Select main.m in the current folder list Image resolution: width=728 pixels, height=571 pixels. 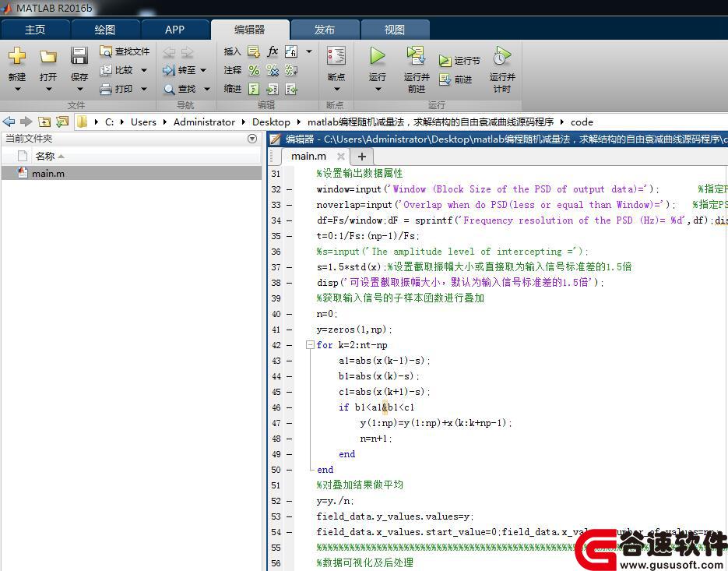coord(132,173)
